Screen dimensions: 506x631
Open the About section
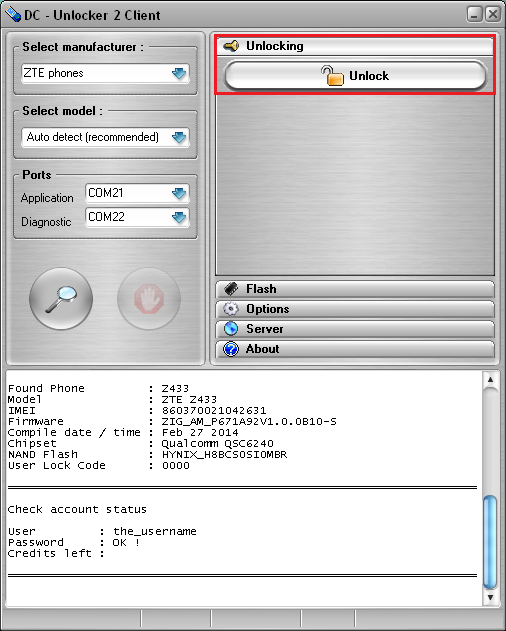pos(355,349)
